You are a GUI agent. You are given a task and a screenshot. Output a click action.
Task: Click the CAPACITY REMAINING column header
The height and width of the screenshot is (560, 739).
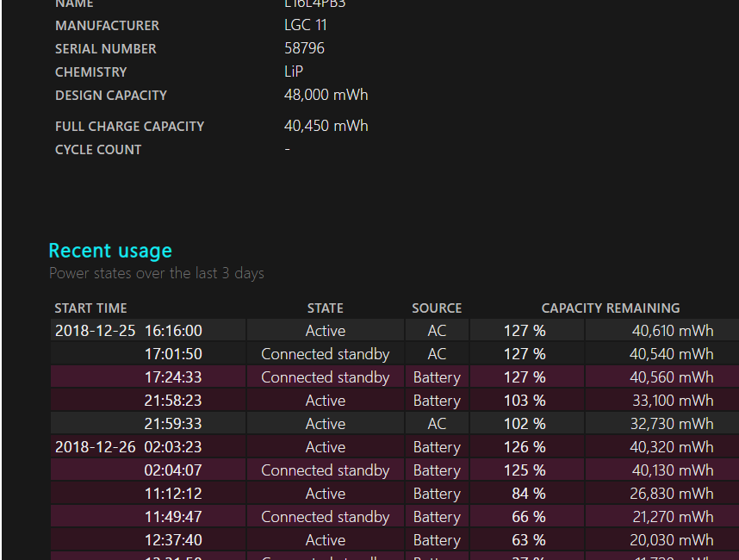(x=610, y=308)
